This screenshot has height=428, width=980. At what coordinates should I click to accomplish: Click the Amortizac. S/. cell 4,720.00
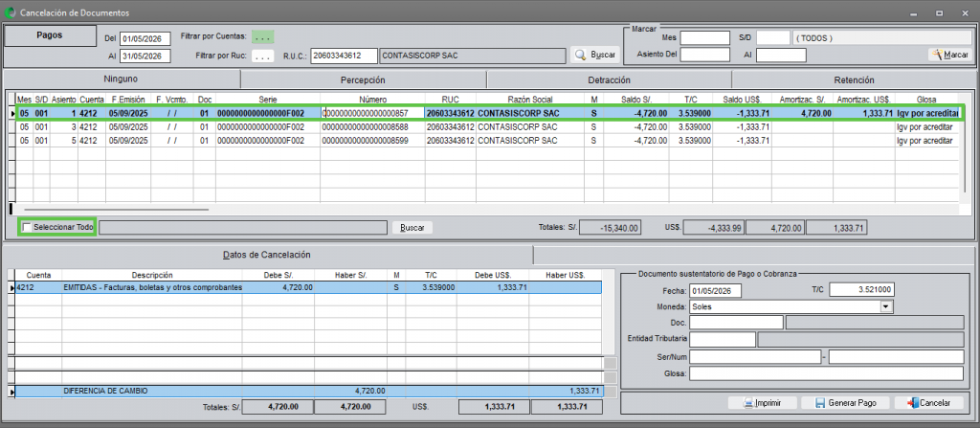click(802, 113)
